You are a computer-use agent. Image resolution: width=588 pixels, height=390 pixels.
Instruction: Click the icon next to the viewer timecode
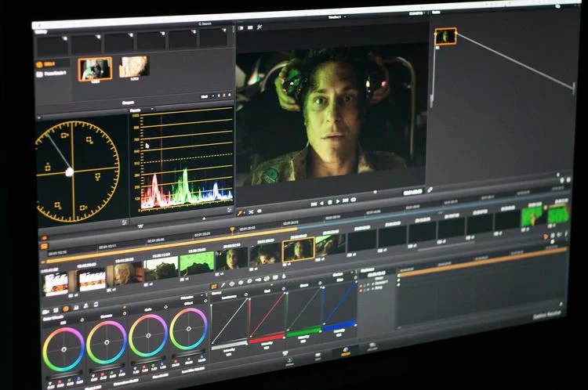430,190
